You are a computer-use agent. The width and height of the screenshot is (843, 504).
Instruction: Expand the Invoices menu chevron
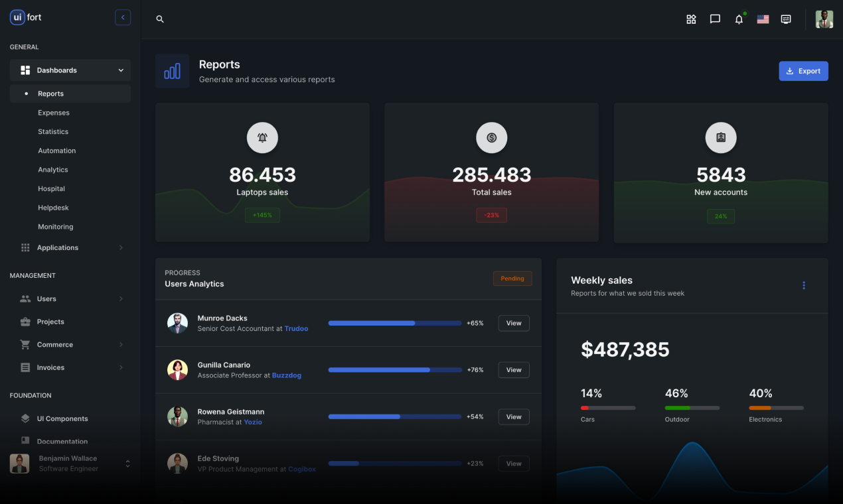point(121,367)
